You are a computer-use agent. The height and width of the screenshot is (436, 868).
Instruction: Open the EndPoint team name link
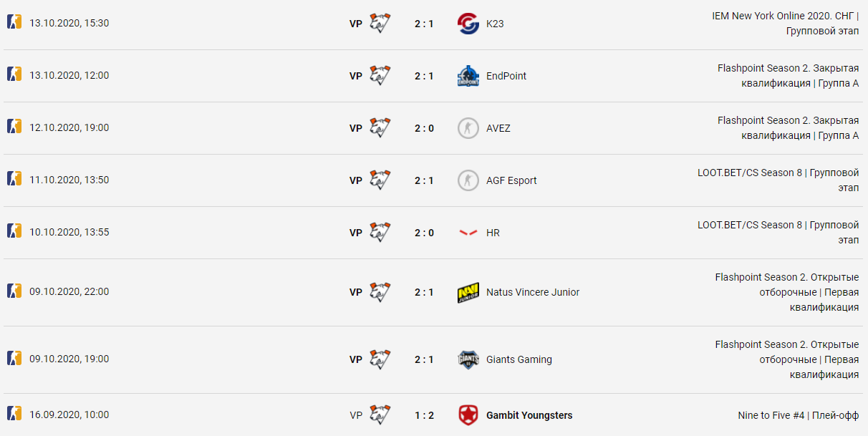click(506, 76)
